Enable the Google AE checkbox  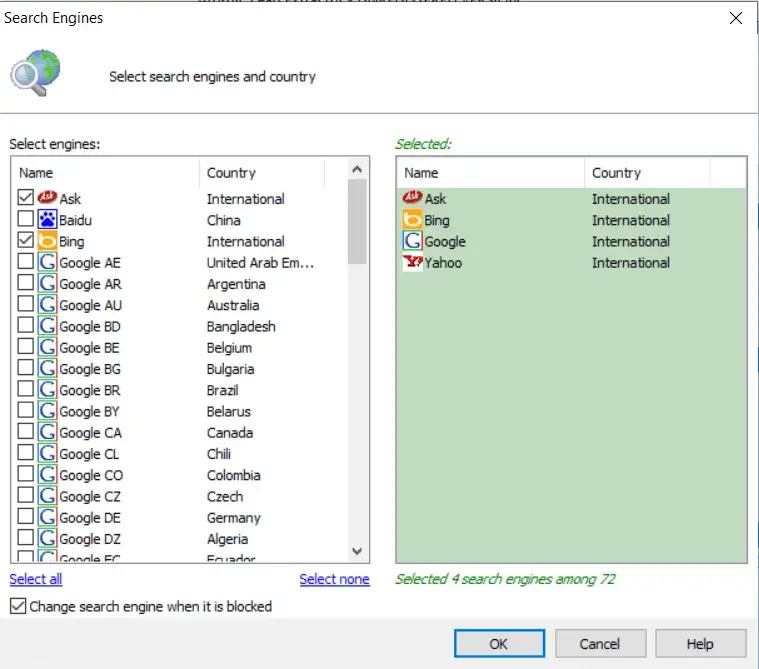(25, 261)
